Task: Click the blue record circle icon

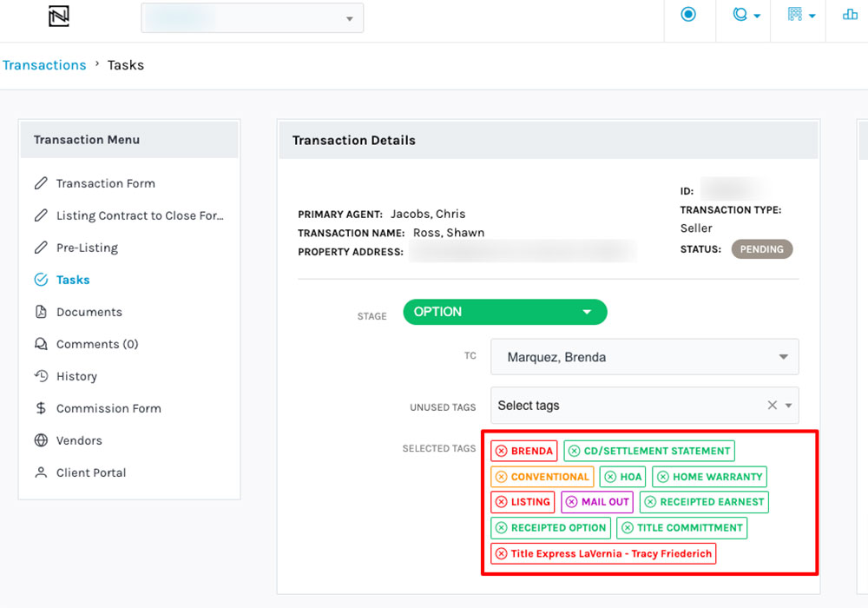Action: (688, 15)
